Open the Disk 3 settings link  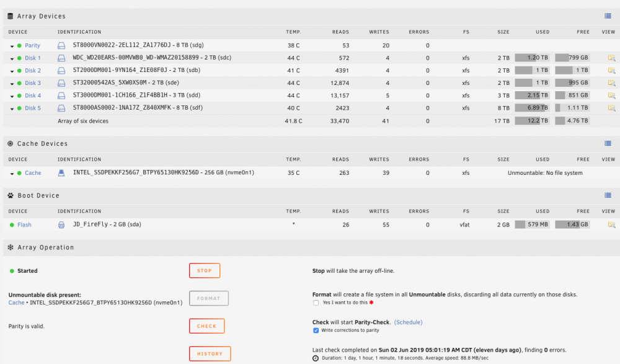pos(33,83)
